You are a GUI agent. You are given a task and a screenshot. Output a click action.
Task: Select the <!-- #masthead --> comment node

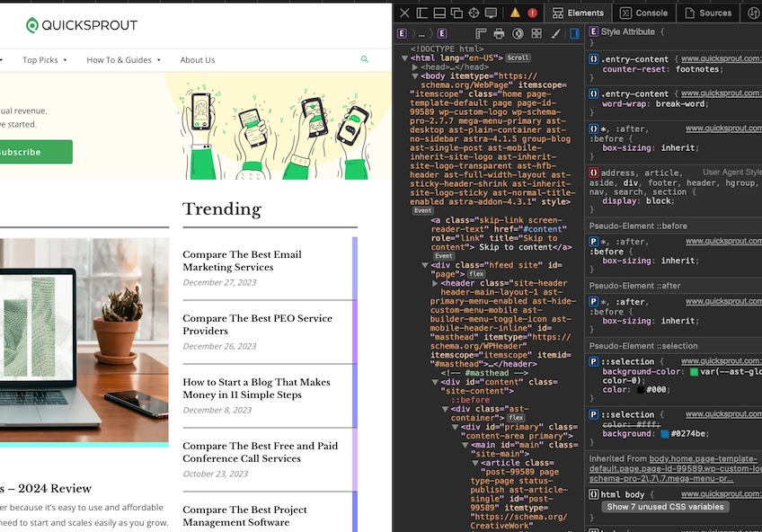tap(484, 373)
